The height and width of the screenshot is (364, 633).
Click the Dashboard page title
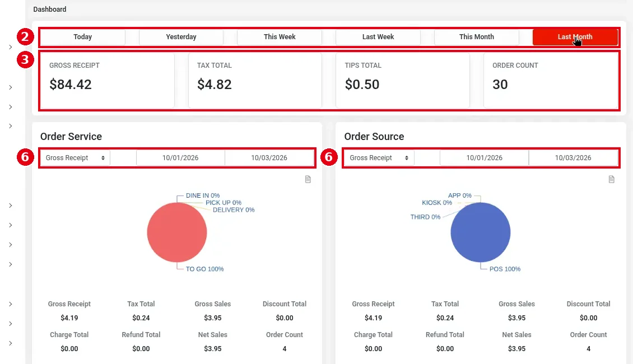[50, 10]
